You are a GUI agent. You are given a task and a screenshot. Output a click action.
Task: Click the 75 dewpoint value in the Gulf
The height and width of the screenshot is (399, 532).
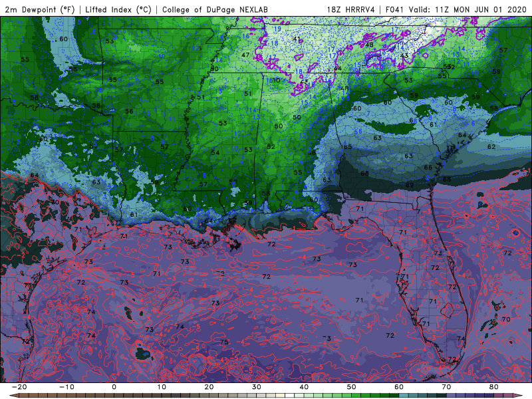click(224, 342)
